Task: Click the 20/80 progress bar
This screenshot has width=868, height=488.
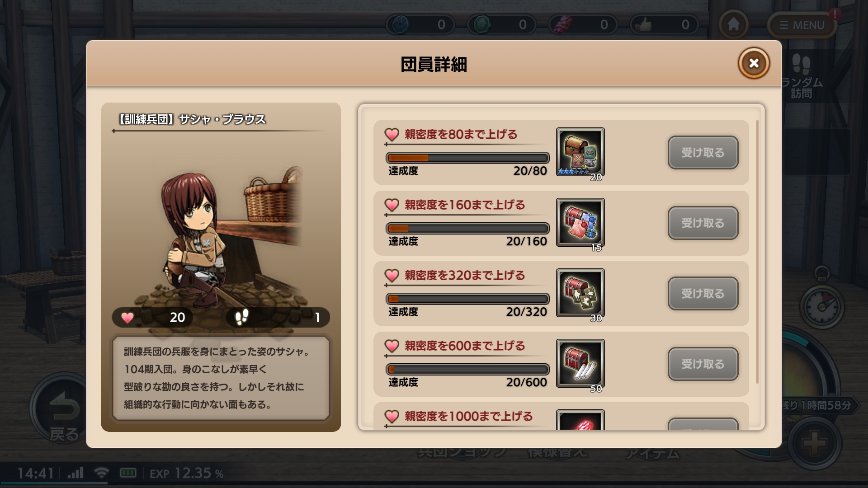Action: pyautogui.click(x=467, y=158)
